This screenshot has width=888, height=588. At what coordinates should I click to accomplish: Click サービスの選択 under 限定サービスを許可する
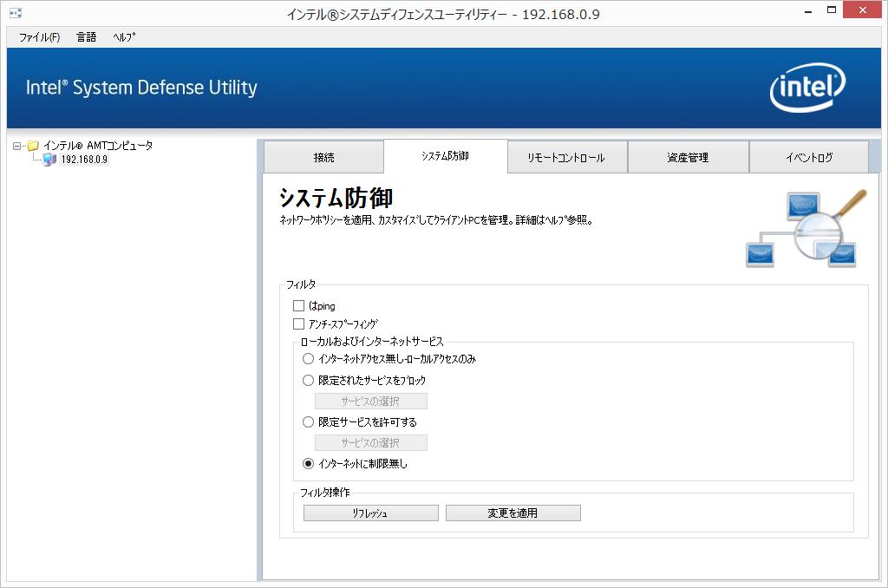tap(371, 443)
